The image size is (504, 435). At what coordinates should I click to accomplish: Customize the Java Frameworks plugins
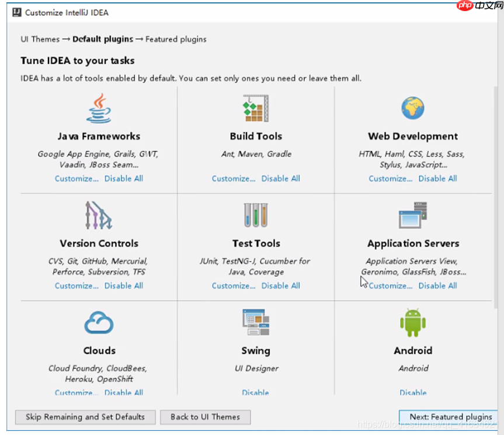pyautogui.click(x=77, y=179)
